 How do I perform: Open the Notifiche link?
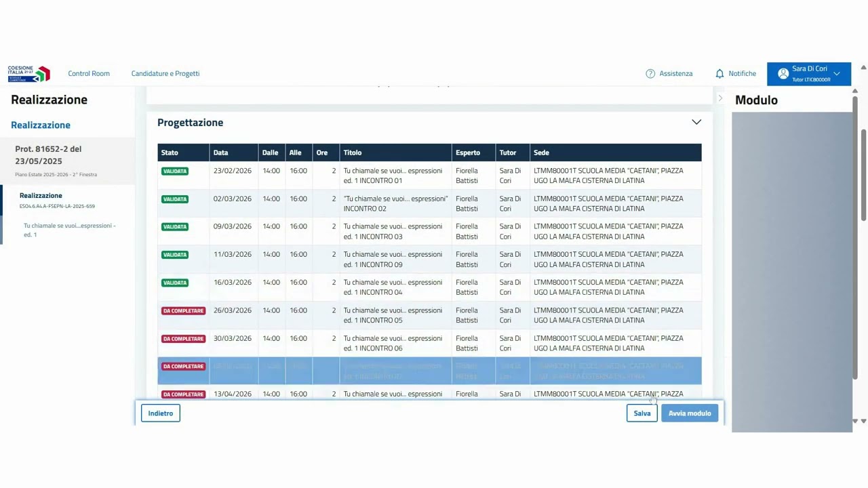pyautogui.click(x=742, y=74)
